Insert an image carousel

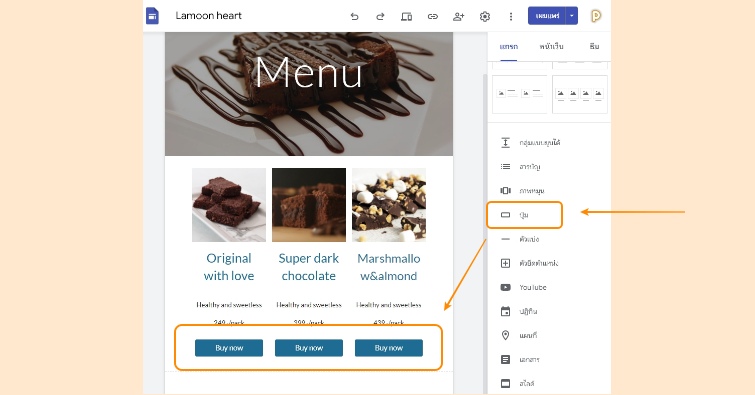(x=522, y=191)
